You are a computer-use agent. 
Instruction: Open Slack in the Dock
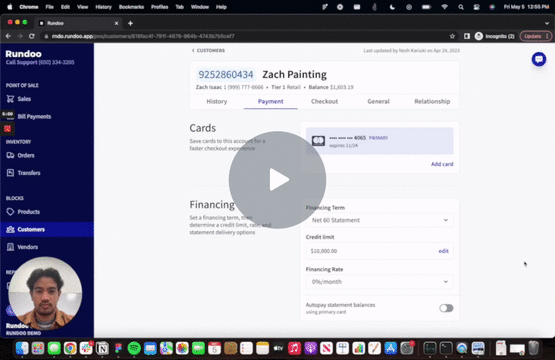click(x=86, y=348)
